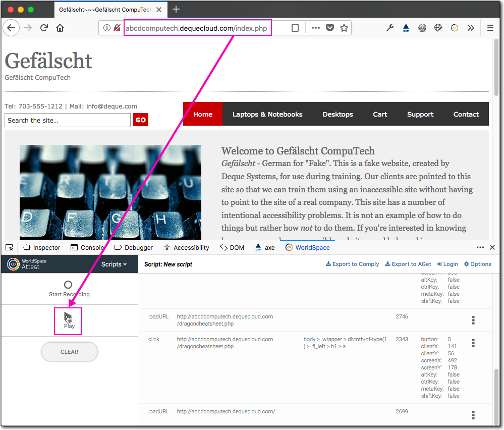Open the browser home page icon

pos(60,28)
